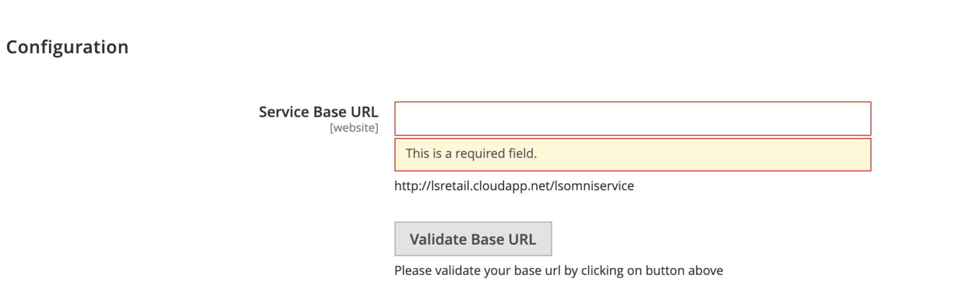The height and width of the screenshot is (300, 980).
Task: Click the scope indicator under Service Base URL
Action: [x=354, y=128]
